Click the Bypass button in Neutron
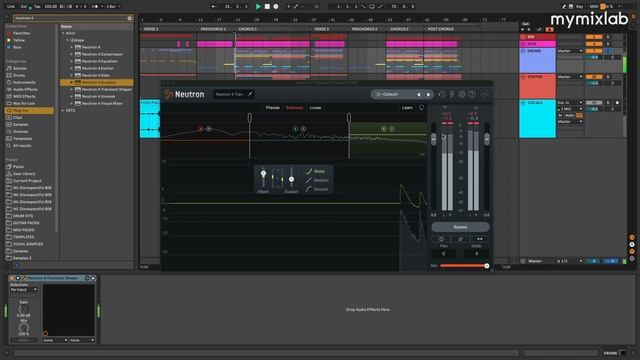The image size is (640, 360). pos(460,227)
